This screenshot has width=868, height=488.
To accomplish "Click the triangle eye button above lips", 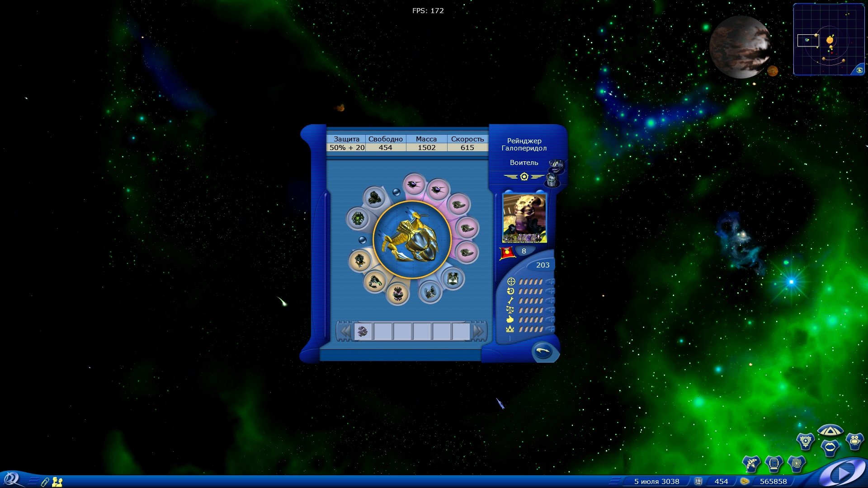I will tap(830, 430).
